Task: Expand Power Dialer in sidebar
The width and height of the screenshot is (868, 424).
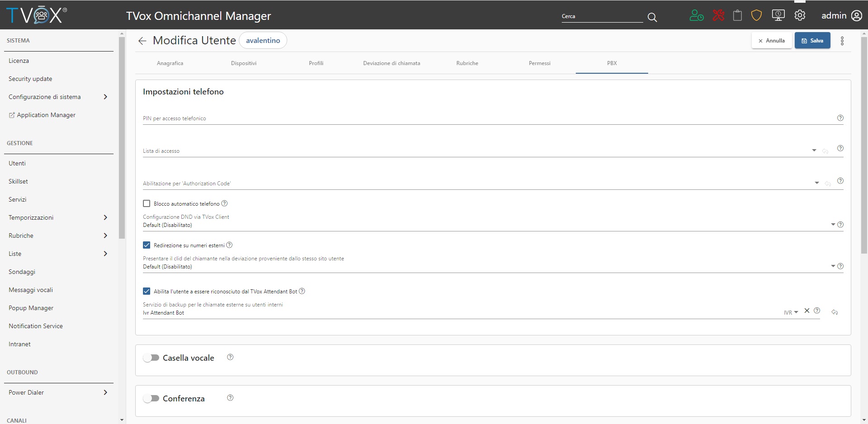Action: 105,392
